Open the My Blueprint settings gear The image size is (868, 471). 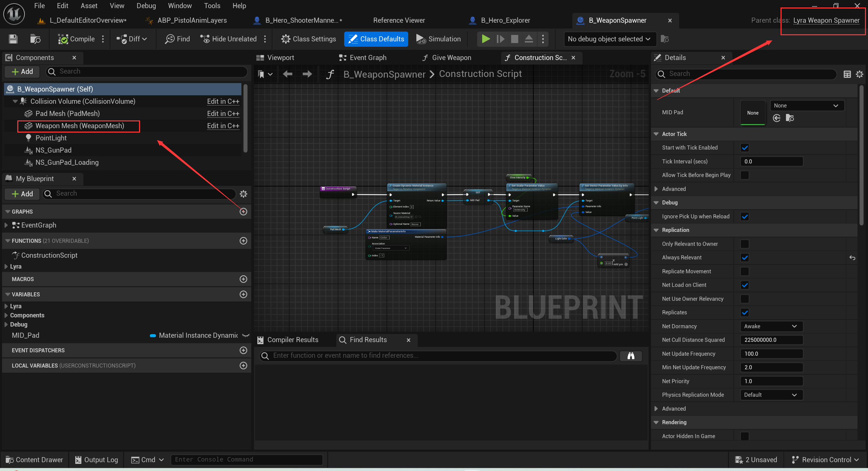[x=243, y=194]
